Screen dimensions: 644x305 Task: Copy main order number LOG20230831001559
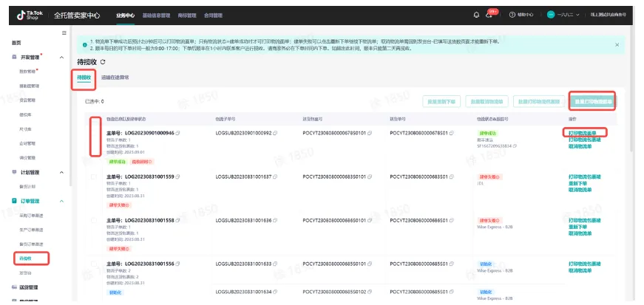pos(178,177)
